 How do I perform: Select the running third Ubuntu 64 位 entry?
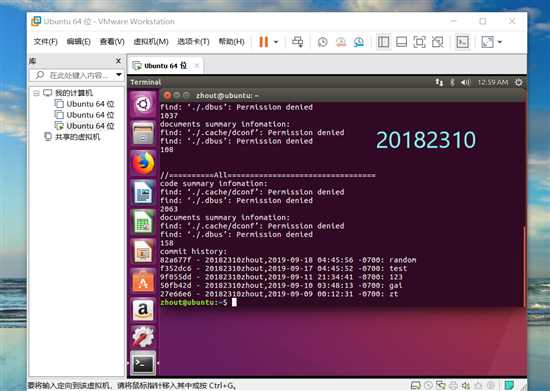pyautogui.click(x=90, y=126)
